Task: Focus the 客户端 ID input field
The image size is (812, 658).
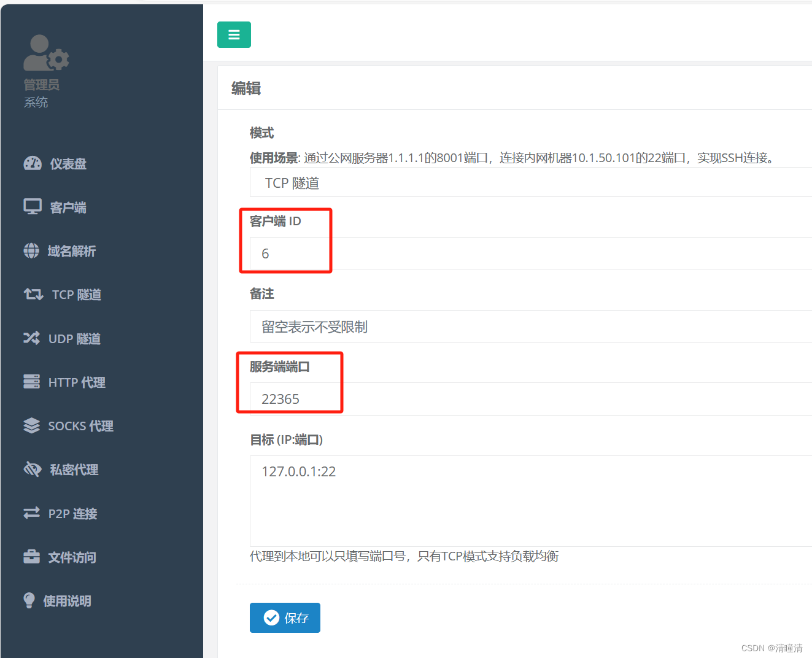Action: tap(531, 253)
